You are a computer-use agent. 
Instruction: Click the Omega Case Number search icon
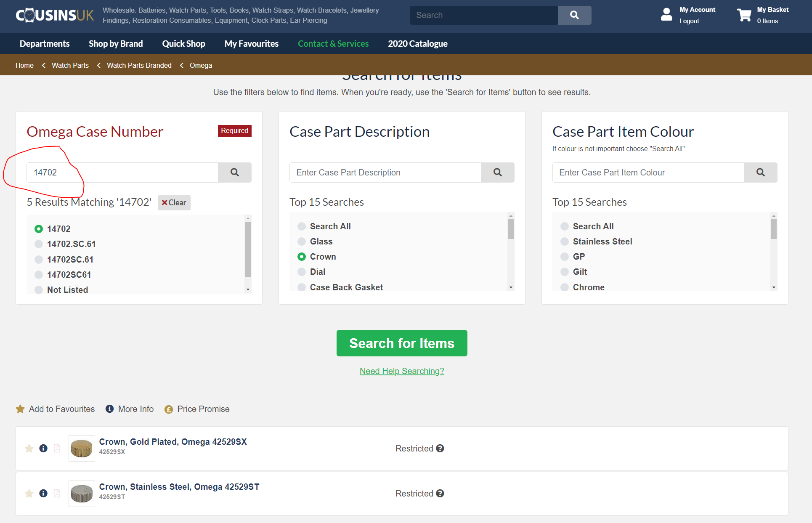235,173
